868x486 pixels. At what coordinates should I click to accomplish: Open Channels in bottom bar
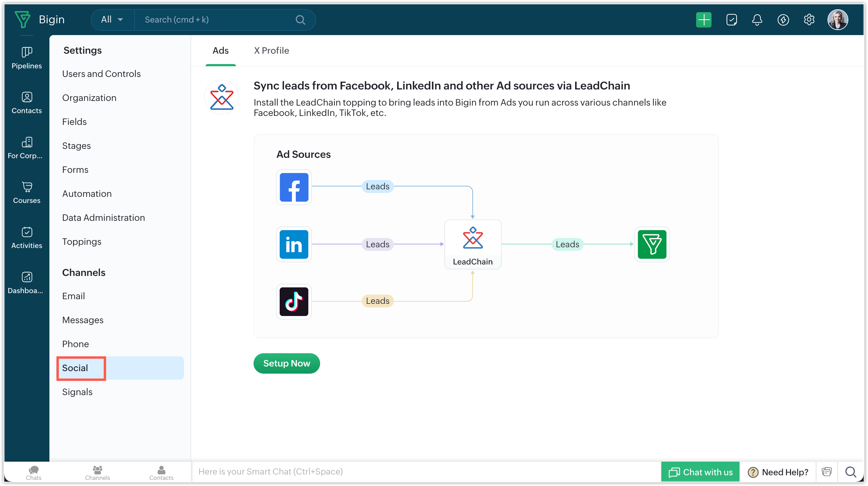click(x=97, y=472)
